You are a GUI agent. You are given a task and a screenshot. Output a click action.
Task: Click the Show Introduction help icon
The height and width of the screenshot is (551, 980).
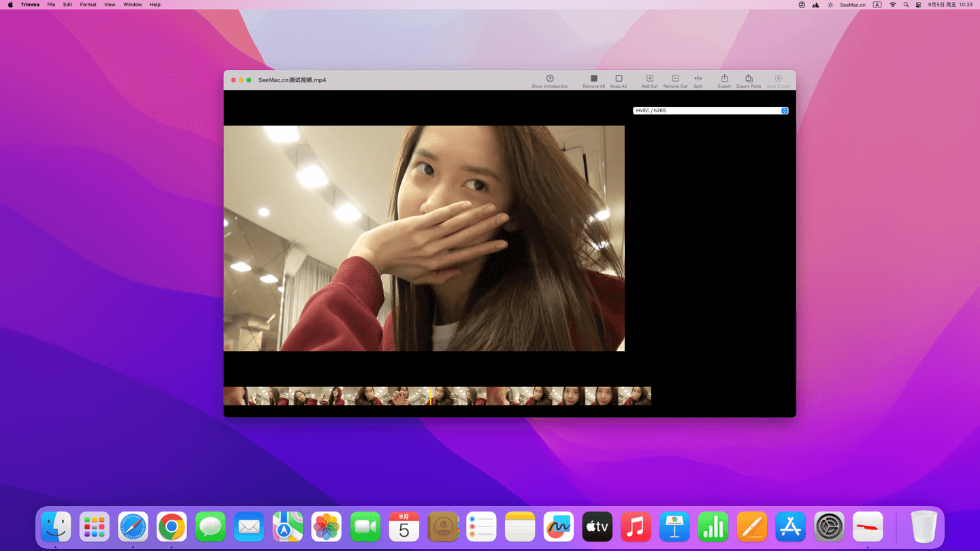tap(550, 78)
